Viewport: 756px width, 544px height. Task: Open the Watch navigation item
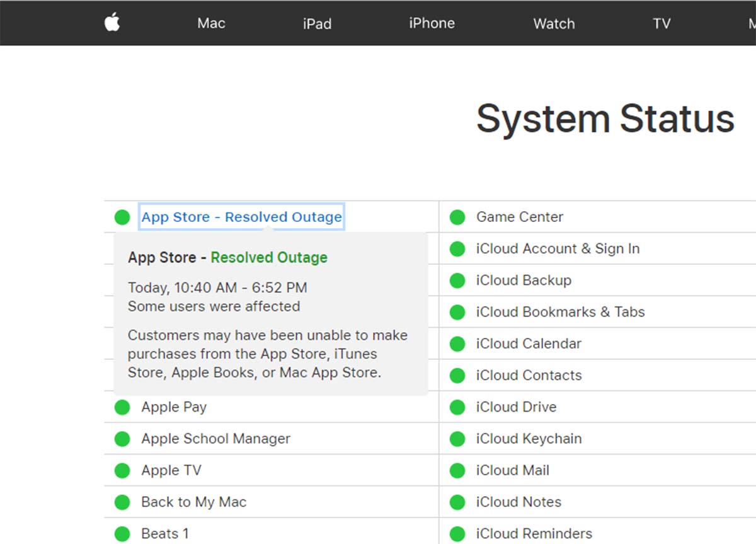click(554, 24)
